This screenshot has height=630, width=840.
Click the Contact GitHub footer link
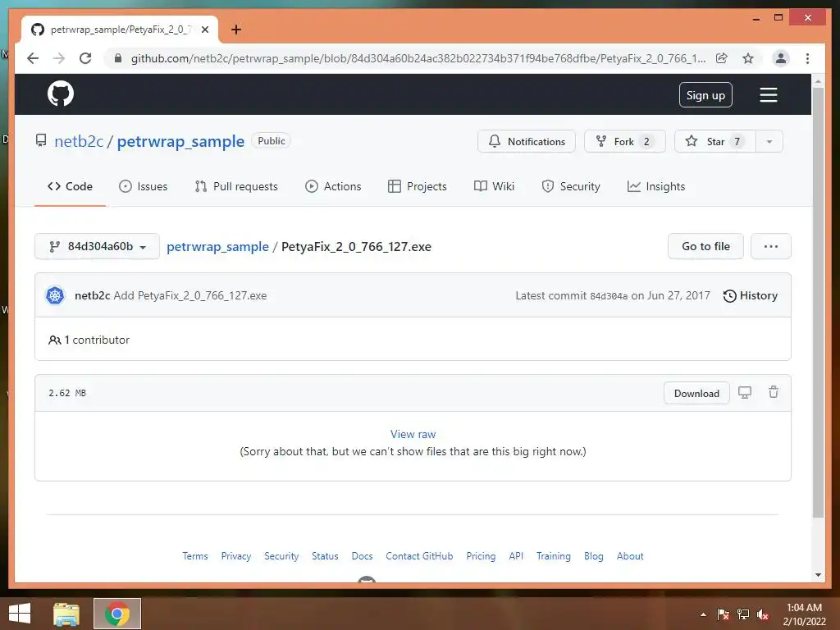pyautogui.click(x=419, y=556)
